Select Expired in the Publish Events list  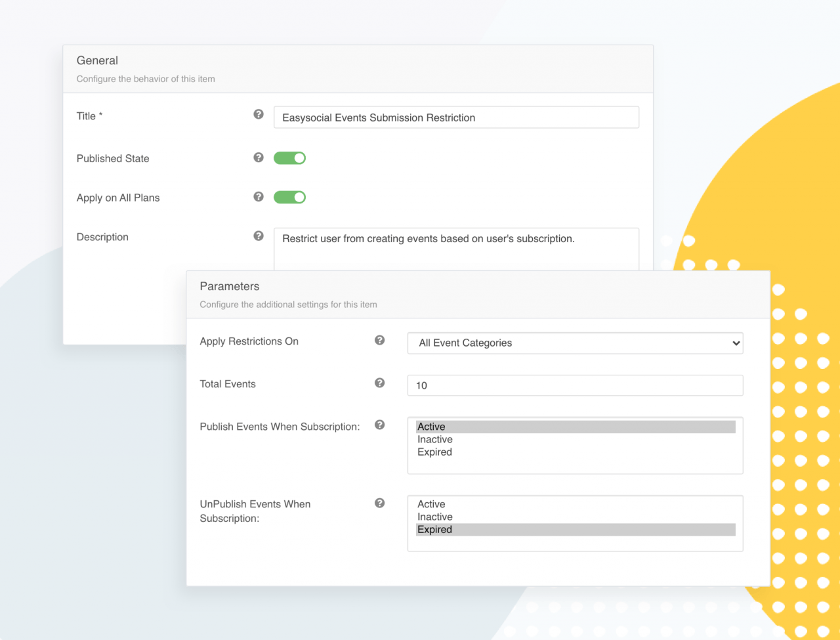(x=576, y=452)
